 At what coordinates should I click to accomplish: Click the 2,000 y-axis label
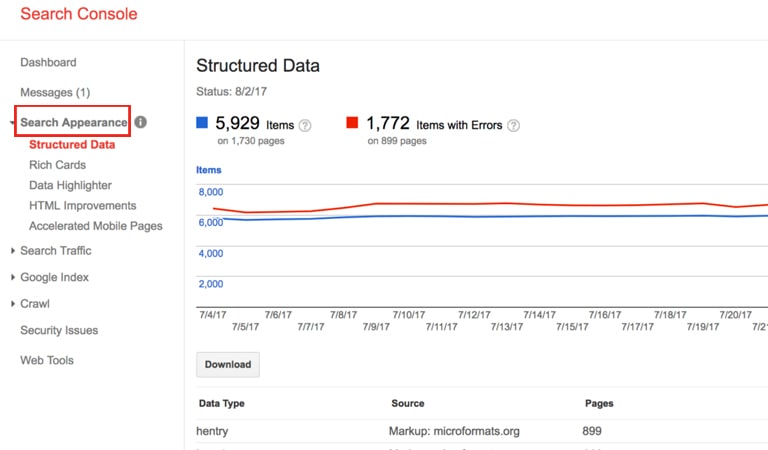coord(211,284)
